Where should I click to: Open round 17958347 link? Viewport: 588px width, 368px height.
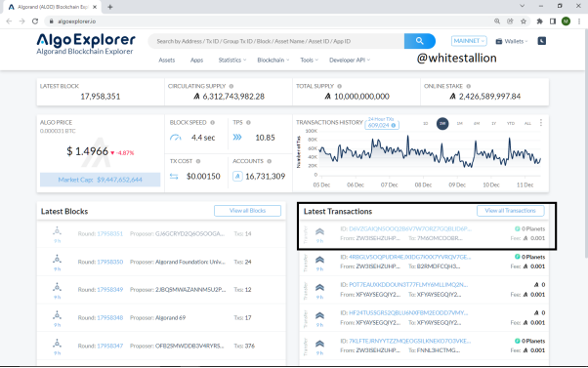tap(109, 346)
